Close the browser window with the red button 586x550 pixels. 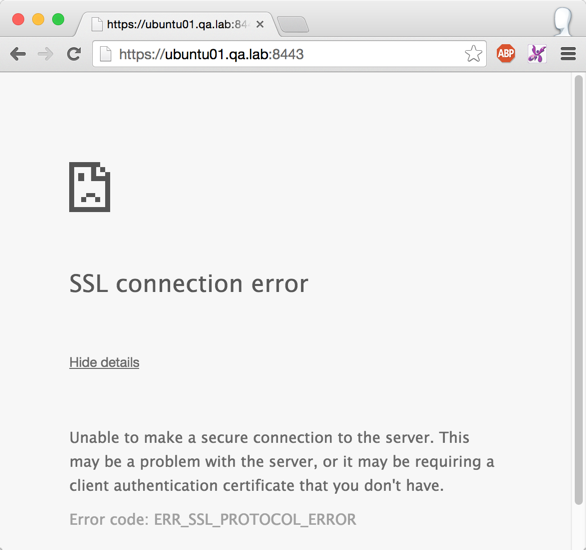tap(18, 19)
